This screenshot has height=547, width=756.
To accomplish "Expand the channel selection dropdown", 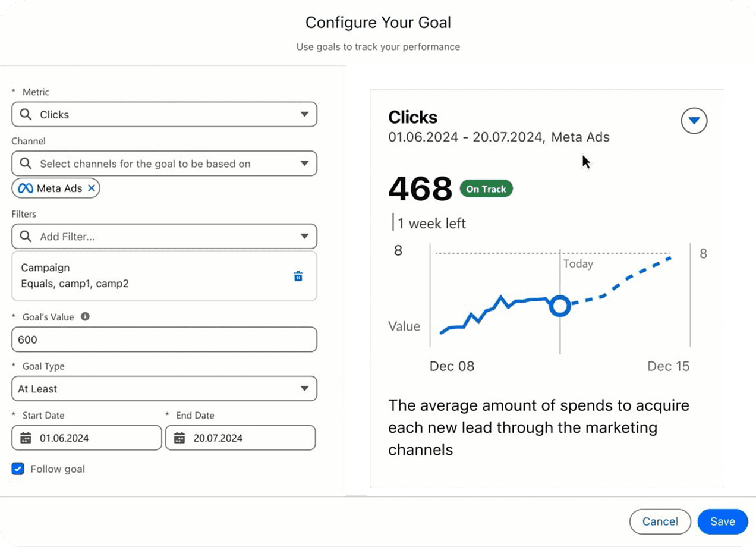I will (x=305, y=164).
